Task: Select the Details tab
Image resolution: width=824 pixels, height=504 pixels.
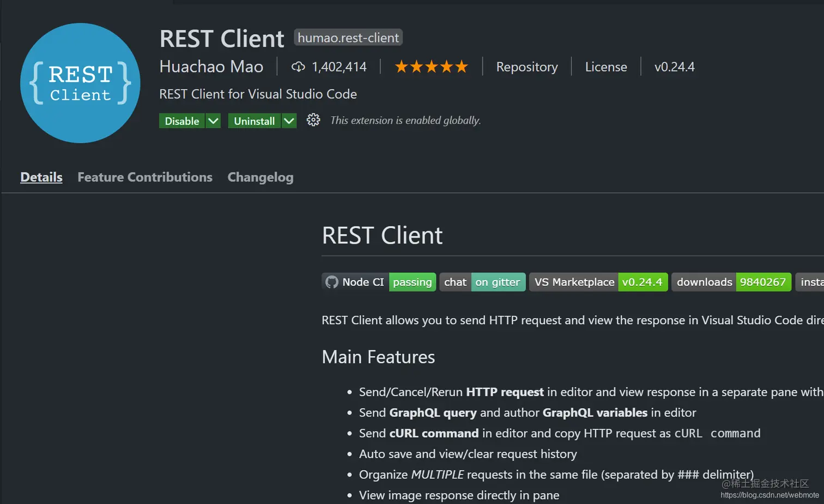Action: pos(41,177)
